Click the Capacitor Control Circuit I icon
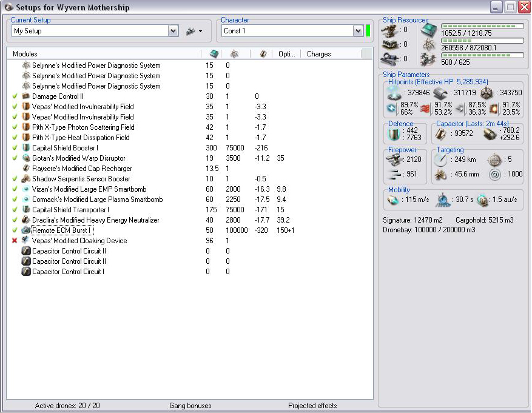 pyautogui.click(x=26, y=272)
